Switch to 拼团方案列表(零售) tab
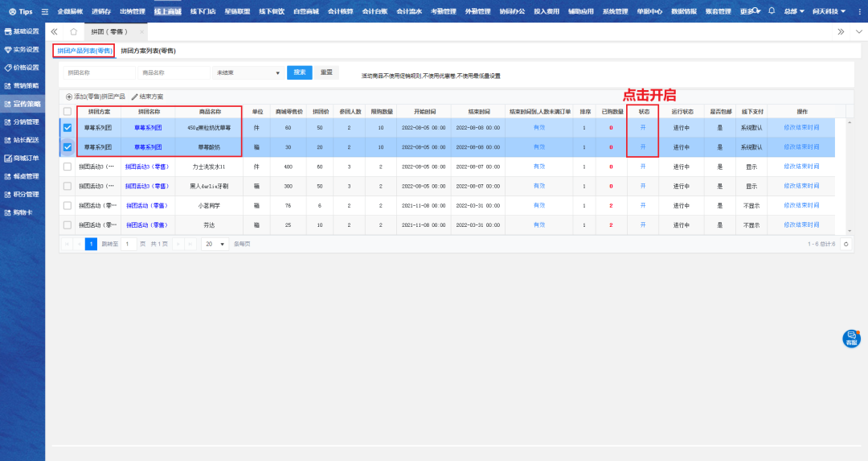This screenshot has height=461, width=868. pos(148,51)
